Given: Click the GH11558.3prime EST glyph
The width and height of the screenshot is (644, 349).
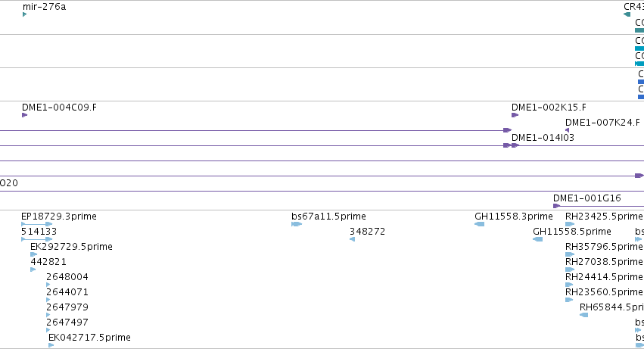Looking at the screenshot, I should (x=479, y=224).
